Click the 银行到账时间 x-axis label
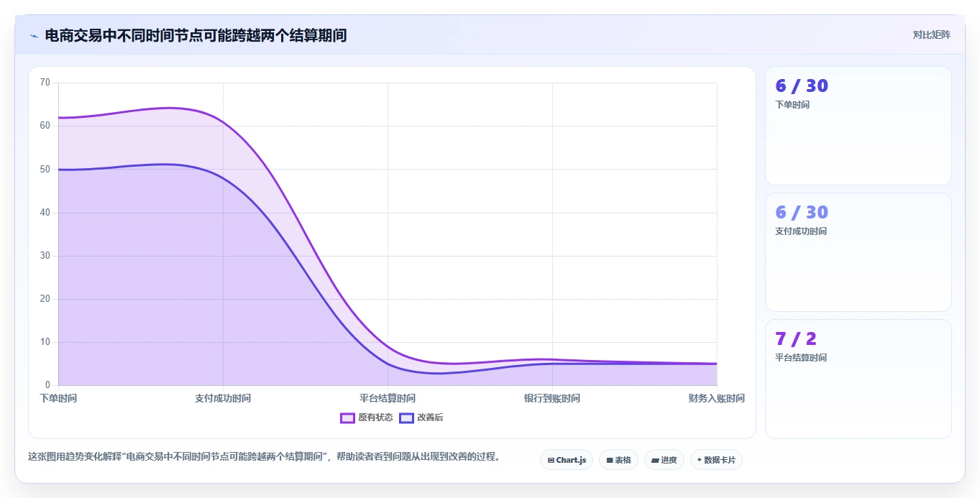The image size is (980, 498). point(552,398)
